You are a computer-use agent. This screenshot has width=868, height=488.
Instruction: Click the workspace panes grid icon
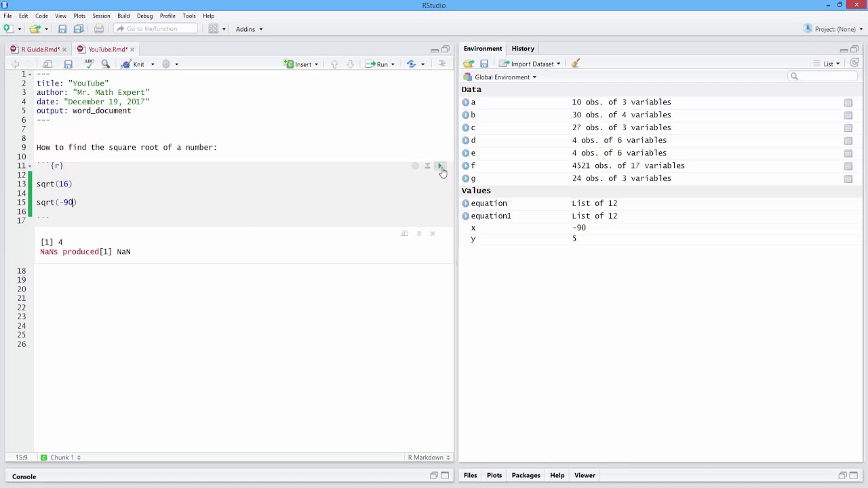213,28
